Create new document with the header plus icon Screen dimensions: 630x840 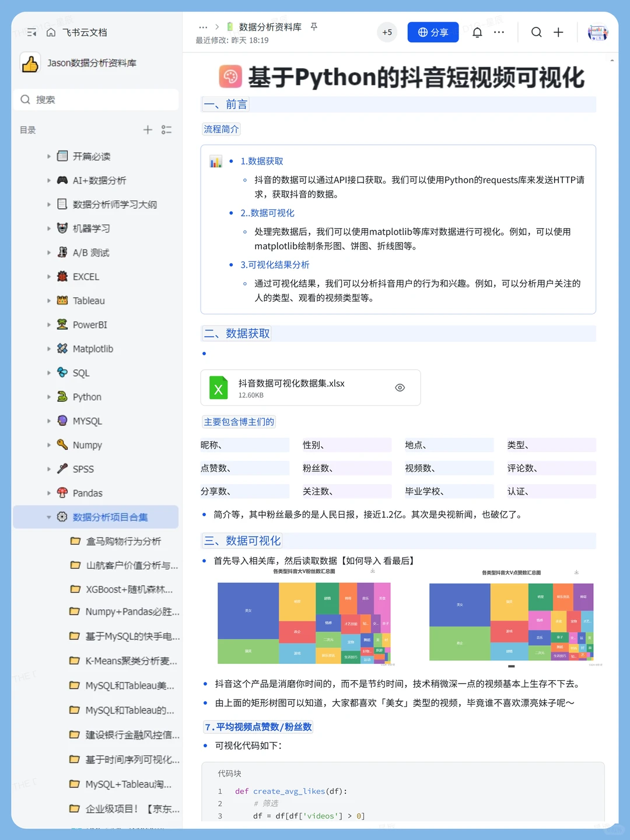click(x=558, y=32)
